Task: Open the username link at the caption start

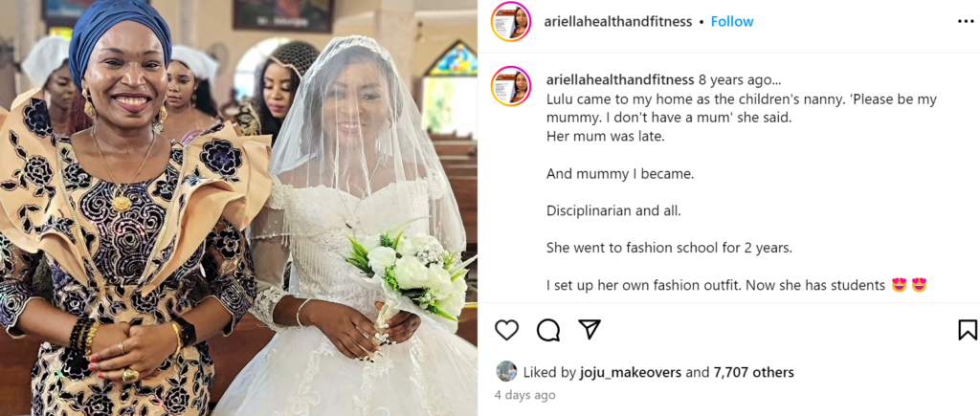Action: coord(620,80)
